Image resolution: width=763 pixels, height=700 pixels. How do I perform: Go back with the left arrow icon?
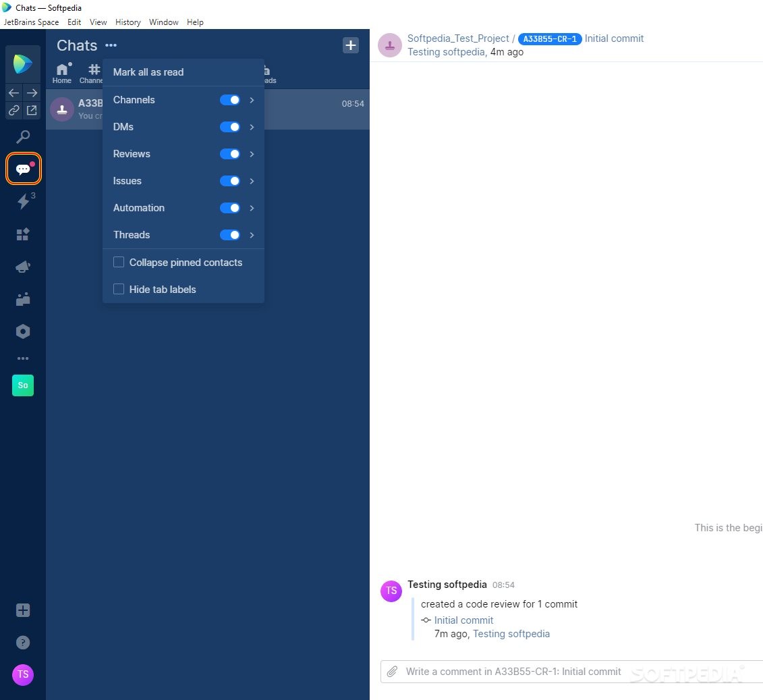pyautogui.click(x=14, y=92)
